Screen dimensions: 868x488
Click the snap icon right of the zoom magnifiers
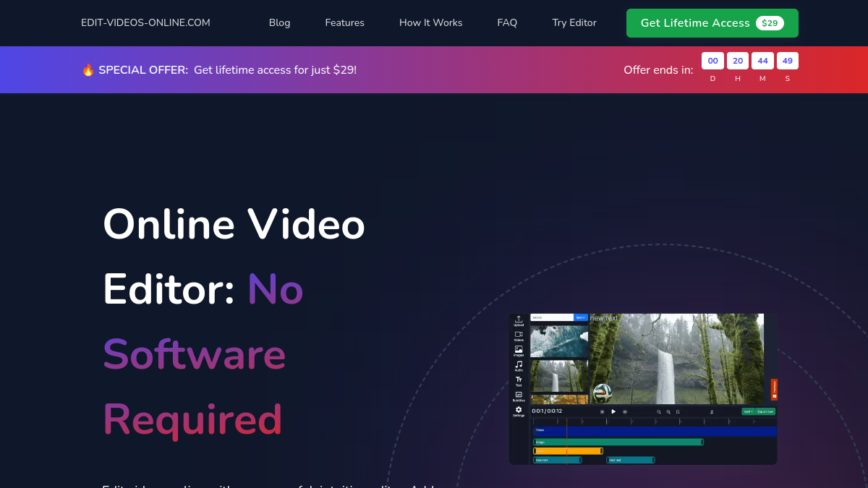point(678,412)
